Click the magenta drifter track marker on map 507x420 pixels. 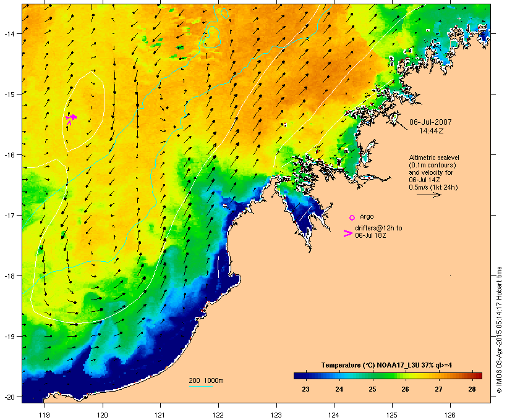click(x=71, y=118)
